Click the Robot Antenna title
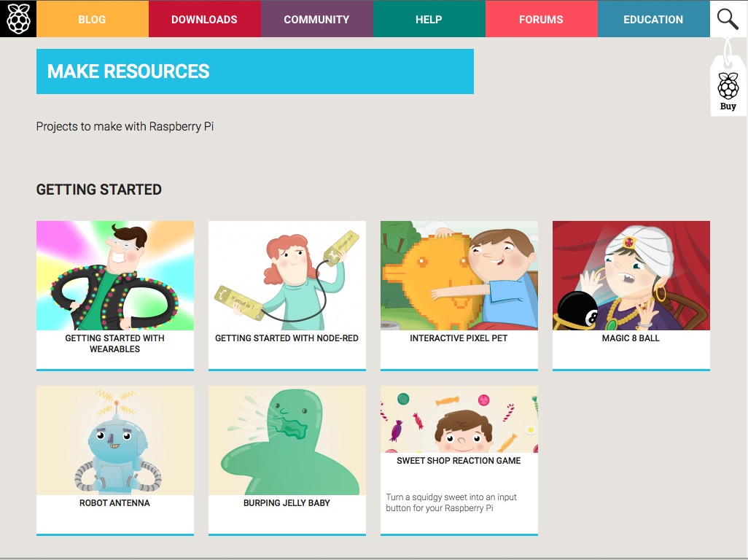748x560 pixels. click(114, 502)
